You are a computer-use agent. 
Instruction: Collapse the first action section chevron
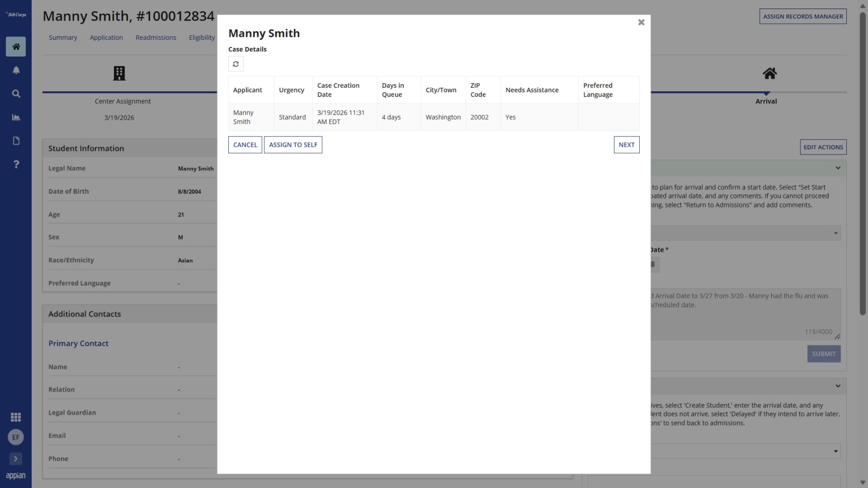pos(838,168)
